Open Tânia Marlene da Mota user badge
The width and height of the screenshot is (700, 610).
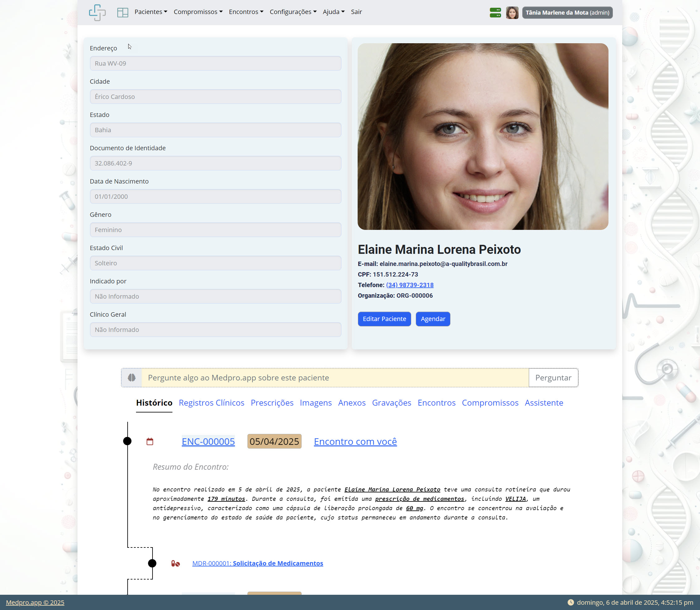pyautogui.click(x=567, y=12)
